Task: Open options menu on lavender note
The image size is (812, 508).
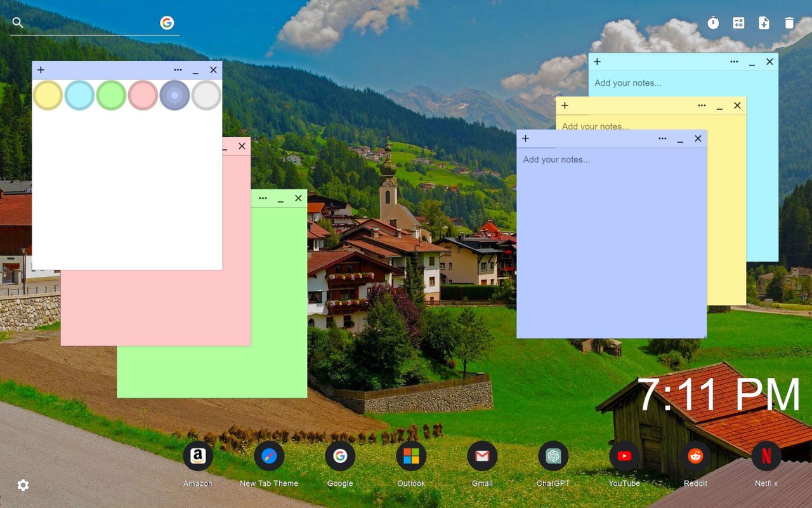Action: (662, 138)
